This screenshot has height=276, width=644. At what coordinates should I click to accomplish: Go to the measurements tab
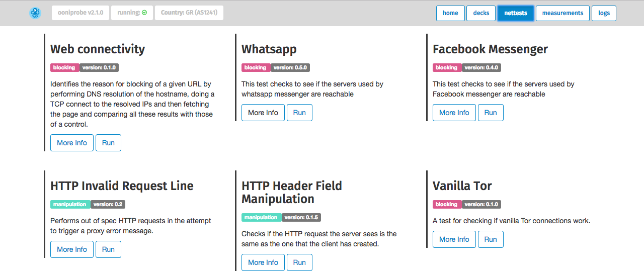tap(562, 13)
